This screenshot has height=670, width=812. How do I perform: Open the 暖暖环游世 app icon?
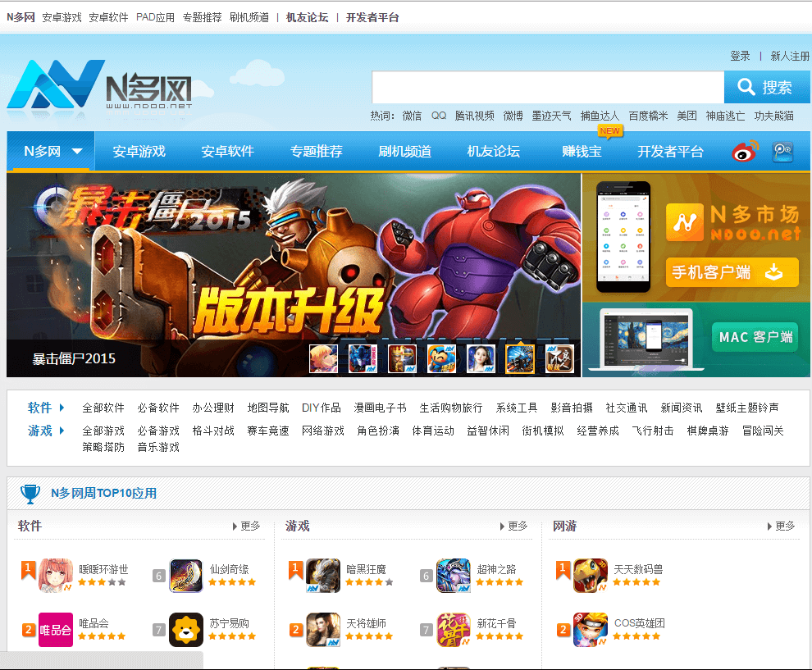56,575
